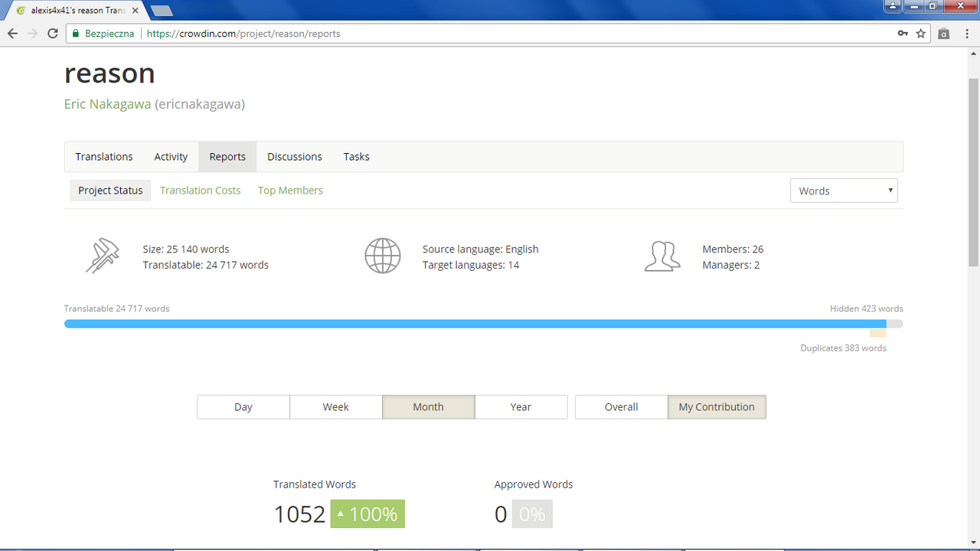The height and width of the screenshot is (551, 980).
Task: Click the members people icon
Action: (662, 256)
